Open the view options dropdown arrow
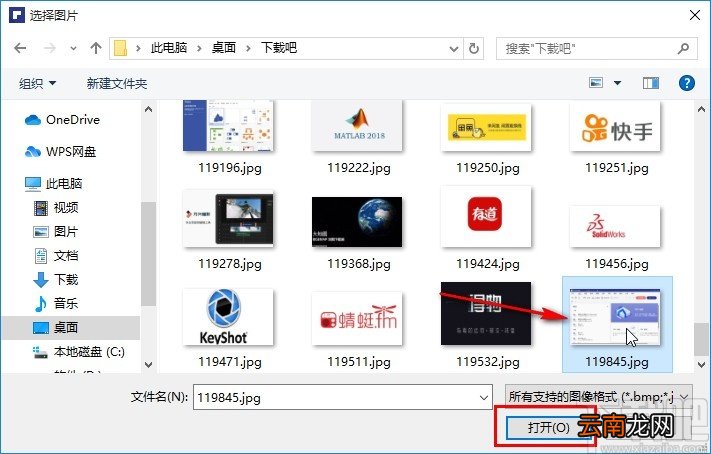This screenshot has height=454, width=711. pyautogui.click(x=617, y=83)
